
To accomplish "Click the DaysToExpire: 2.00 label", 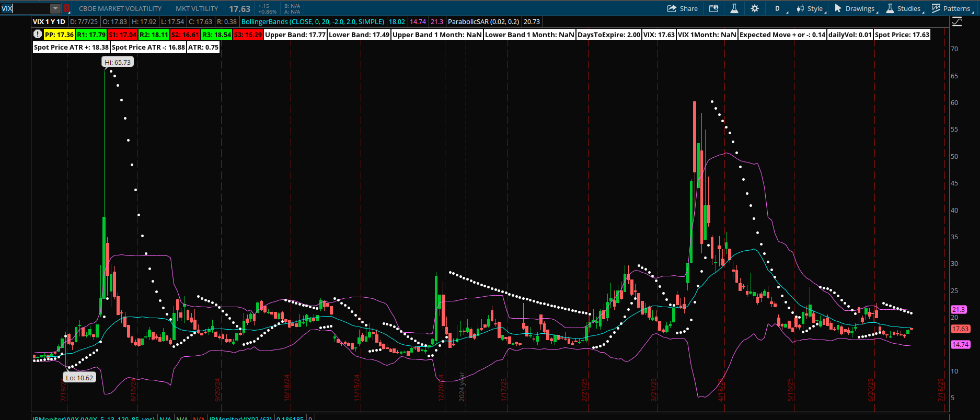I will (x=609, y=34).
